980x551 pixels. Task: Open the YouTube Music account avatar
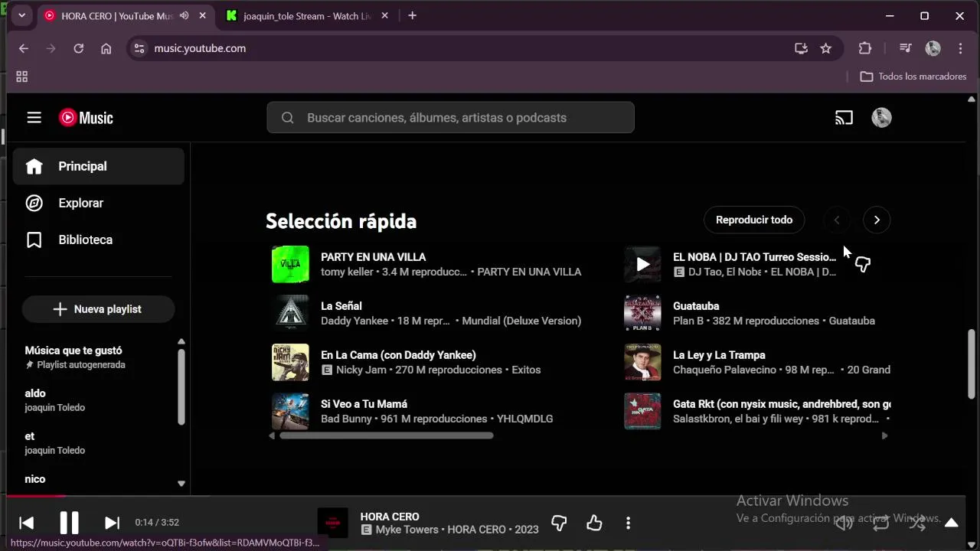pos(881,118)
